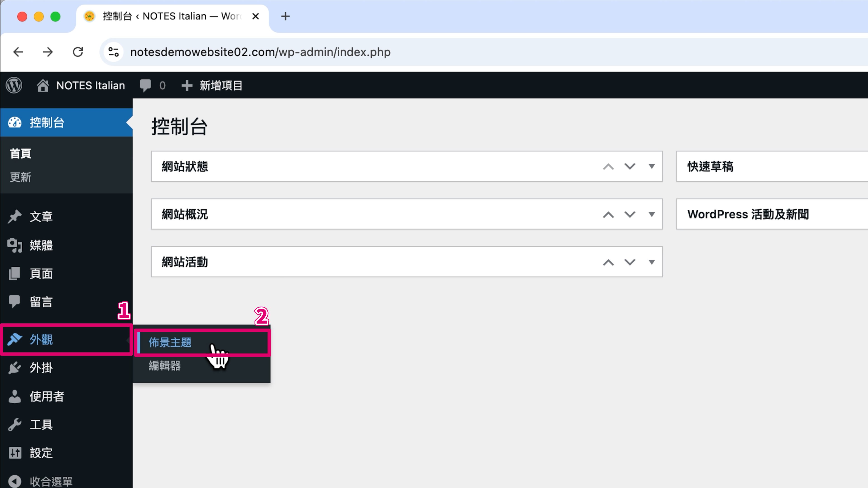Toggle the 網站狀態 panel triangle

click(x=652, y=166)
